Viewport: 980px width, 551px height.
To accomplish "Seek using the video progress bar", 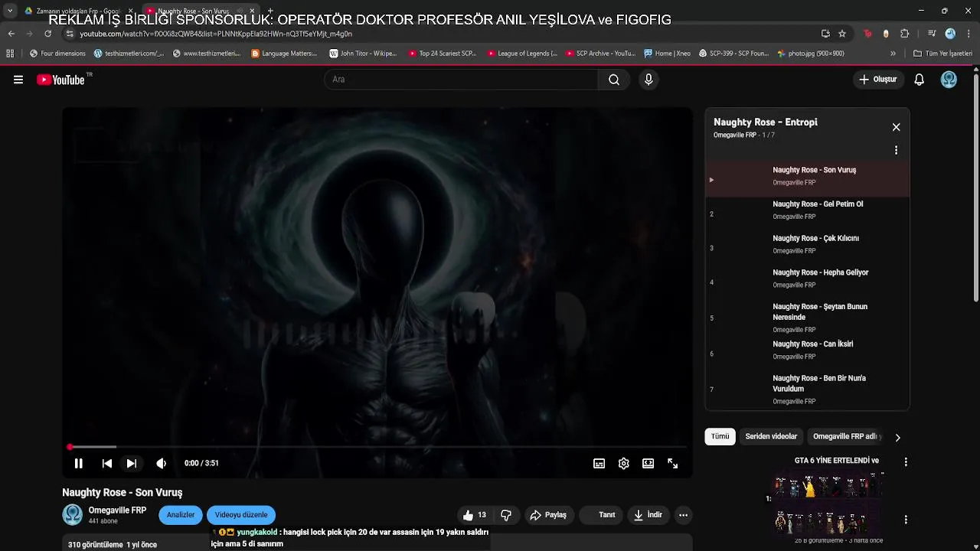I will point(377,447).
